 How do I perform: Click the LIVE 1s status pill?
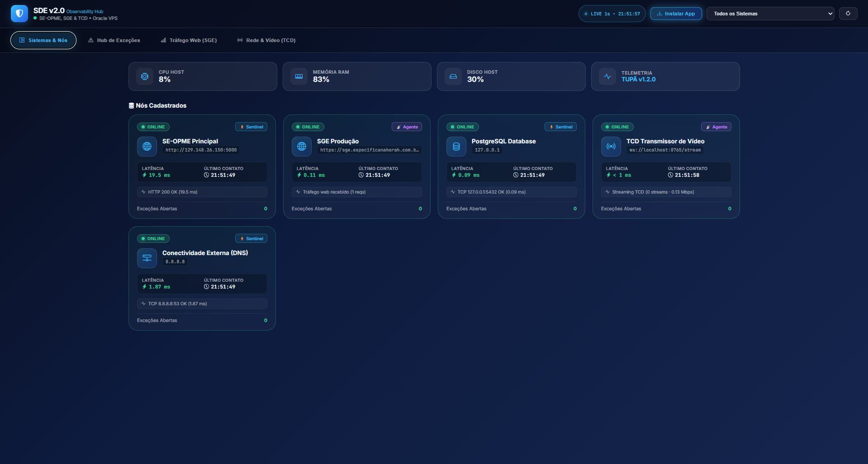(612, 14)
